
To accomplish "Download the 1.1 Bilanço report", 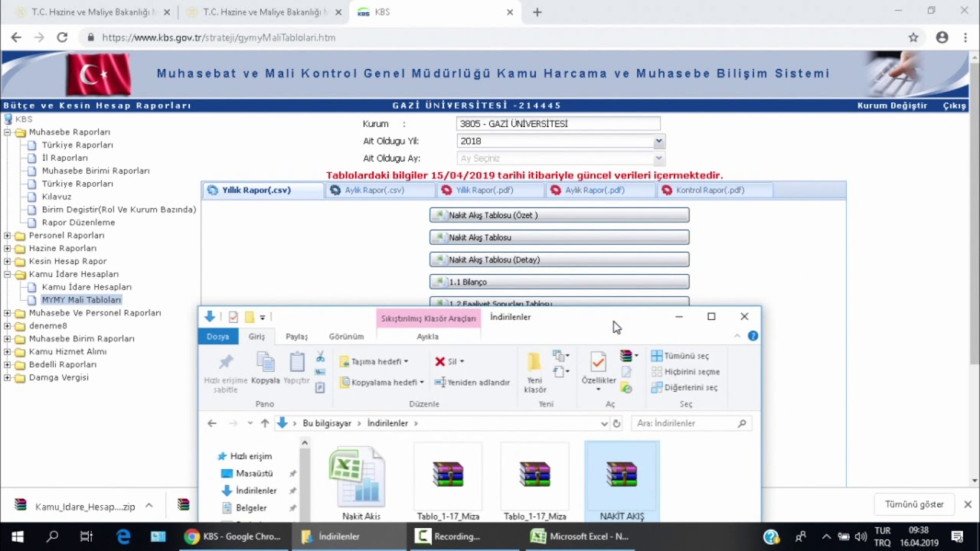I will [559, 282].
